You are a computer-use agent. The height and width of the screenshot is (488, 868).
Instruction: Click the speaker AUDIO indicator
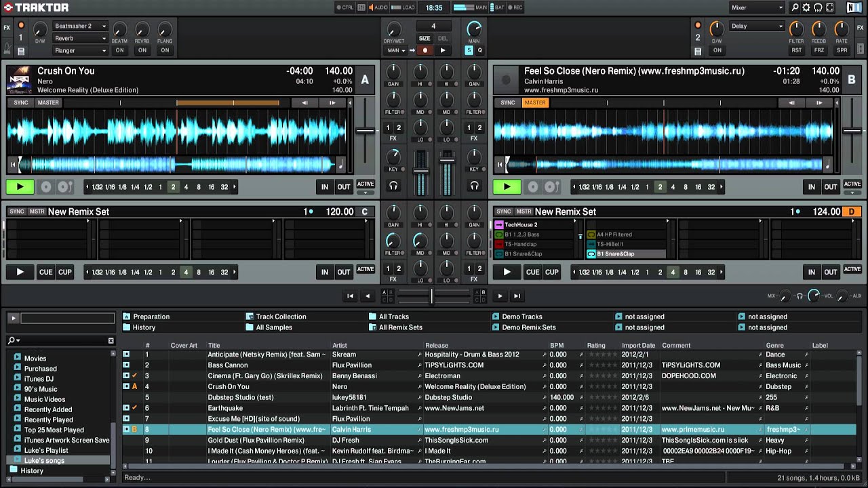pyautogui.click(x=377, y=7)
